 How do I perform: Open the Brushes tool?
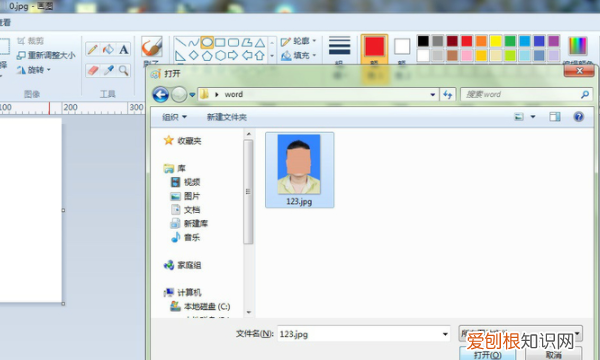[152, 47]
